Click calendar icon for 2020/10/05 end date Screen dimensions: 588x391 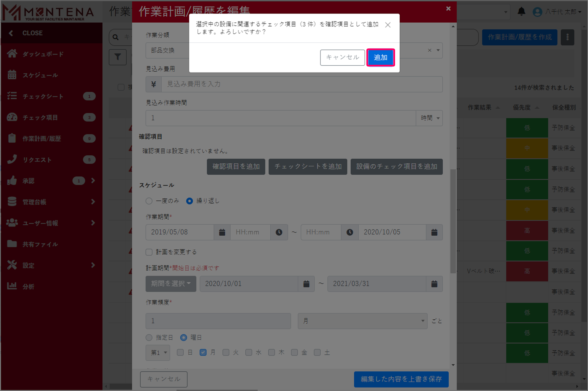tap(434, 232)
